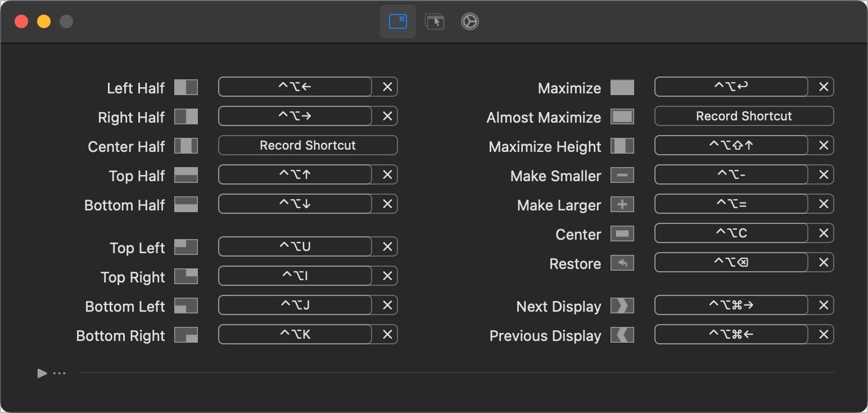Switch to the Snap Areas tab

pos(434,21)
